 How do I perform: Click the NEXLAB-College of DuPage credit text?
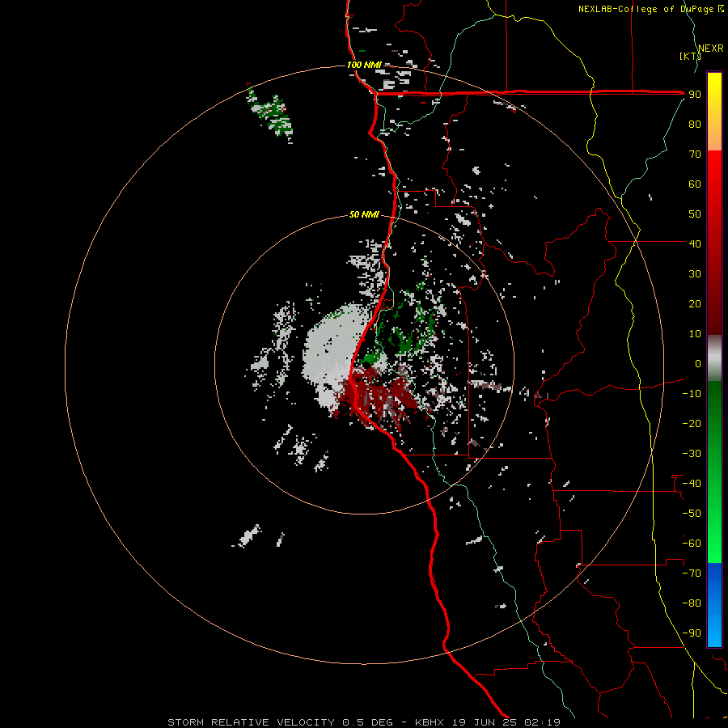click(x=650, y=9)
